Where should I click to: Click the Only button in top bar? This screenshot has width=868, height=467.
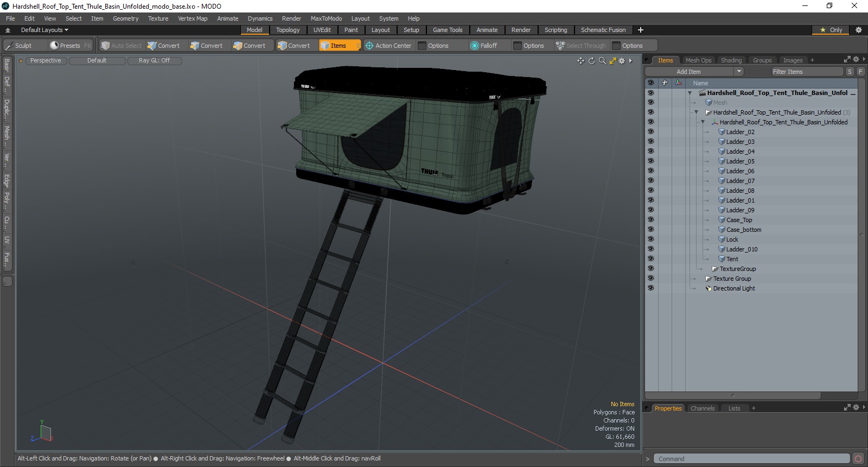point(831,30)
